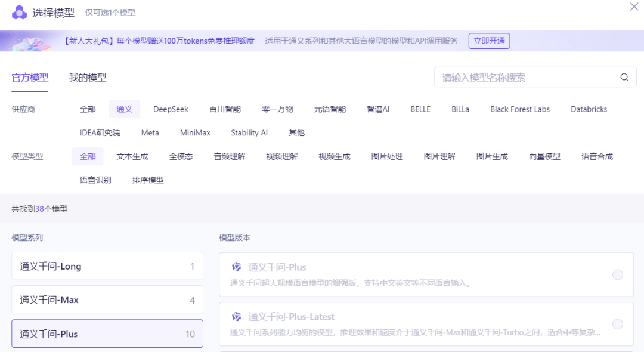Filter suppliers by Black Forest Labs
The width and height of the screenshot is (644, 352).
tap(519, 109)
